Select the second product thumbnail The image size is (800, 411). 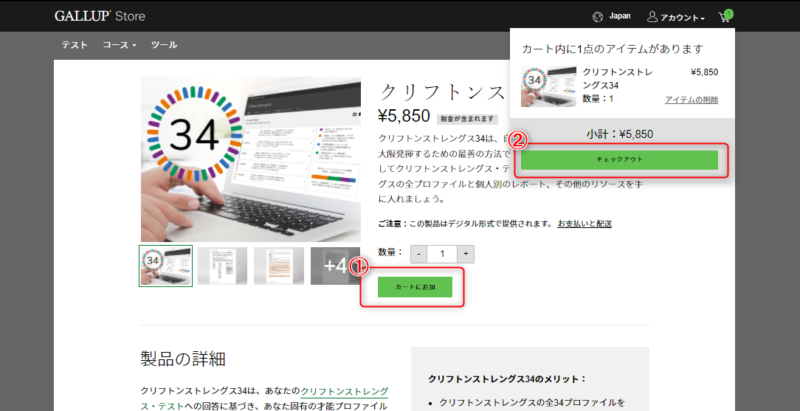222,266
